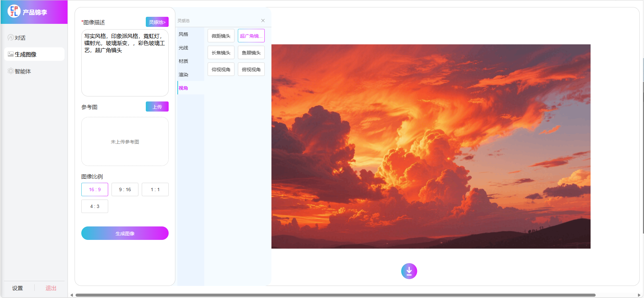Screen dimensions: 644x298
Task: Click the horizontal scrollbar left arrow
Action: 72,295
